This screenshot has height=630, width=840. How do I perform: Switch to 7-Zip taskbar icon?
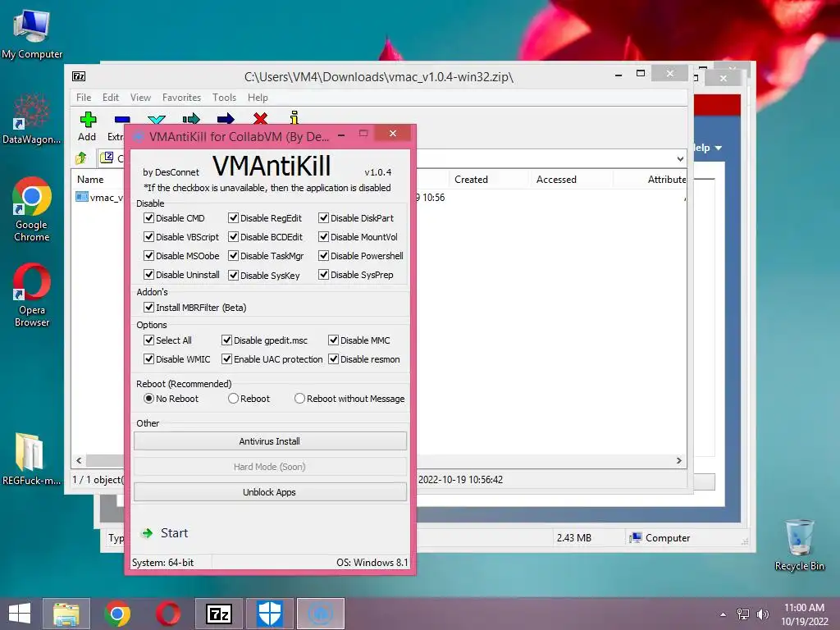tap(219, 614)
